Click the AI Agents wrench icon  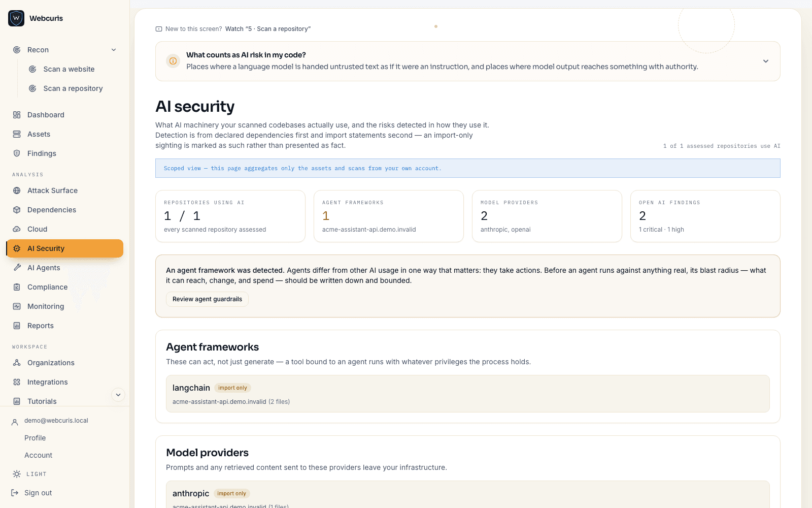17,268
